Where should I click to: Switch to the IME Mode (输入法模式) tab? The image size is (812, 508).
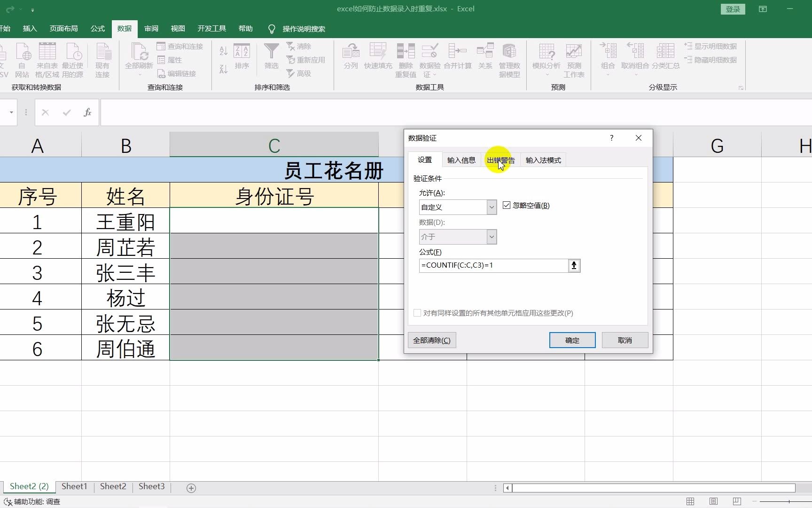pyautogui.click(x=543, y=160)
